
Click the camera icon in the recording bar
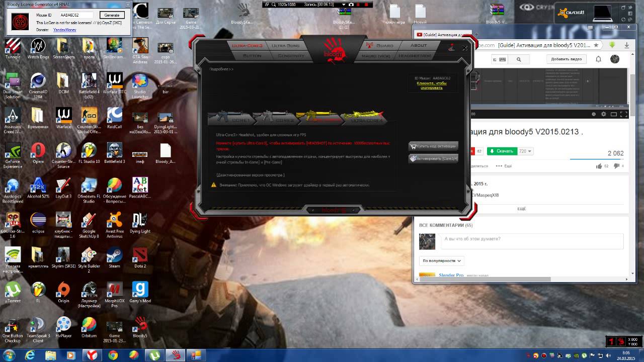tap(351, 4)
